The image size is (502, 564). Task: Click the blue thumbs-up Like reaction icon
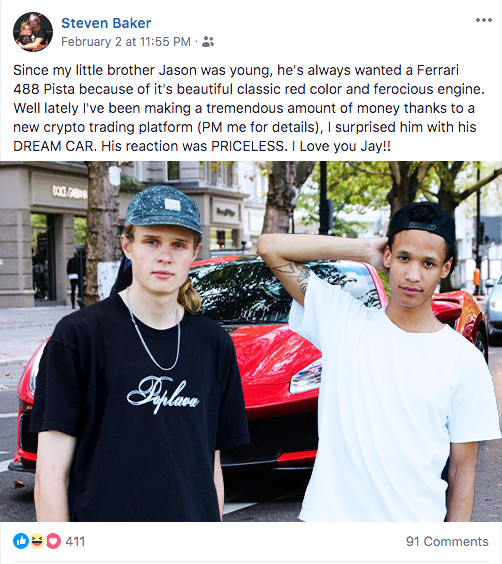tap(21, 541)
